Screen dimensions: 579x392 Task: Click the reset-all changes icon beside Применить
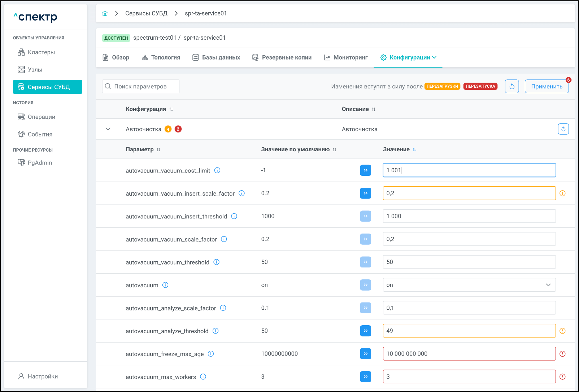pyautogui.click(x=511, y=86)
